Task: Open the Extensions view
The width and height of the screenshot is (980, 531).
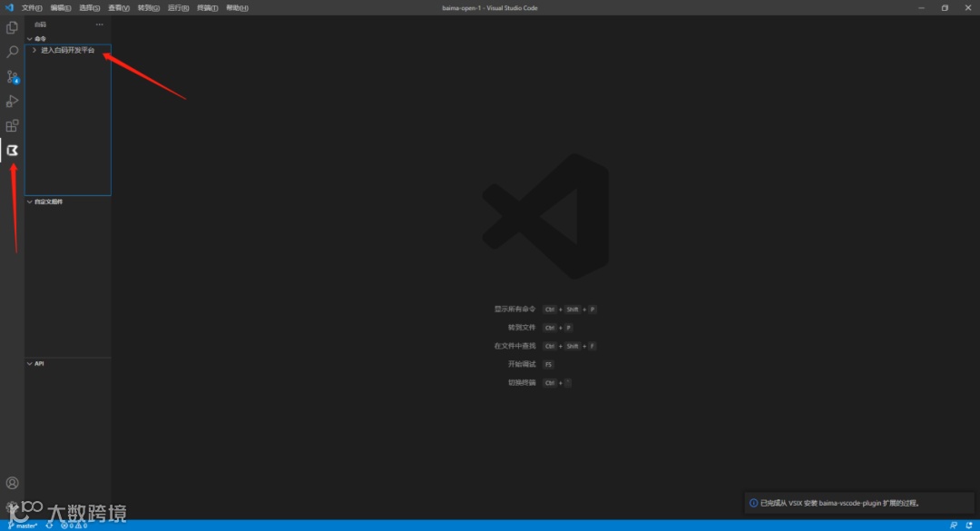Action: coord(12,125)
